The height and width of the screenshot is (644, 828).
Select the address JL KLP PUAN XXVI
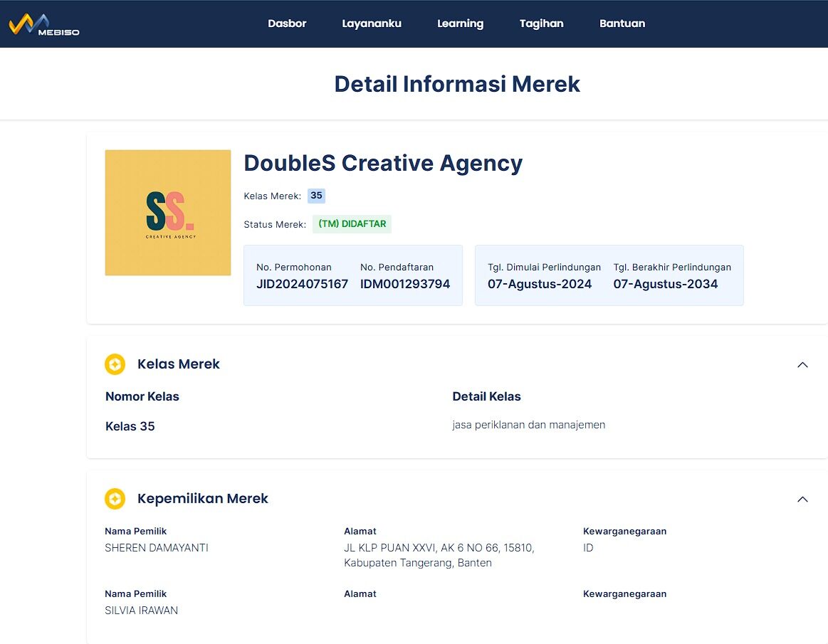click(439, 555)
